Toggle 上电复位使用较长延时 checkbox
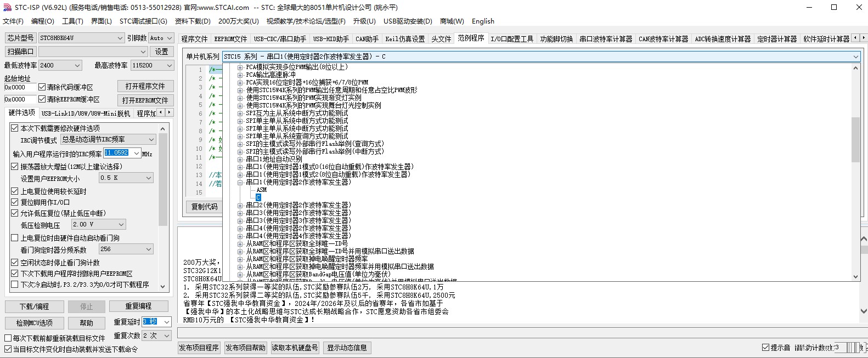The width and height of the screenshot is (868, 358). 15,191
